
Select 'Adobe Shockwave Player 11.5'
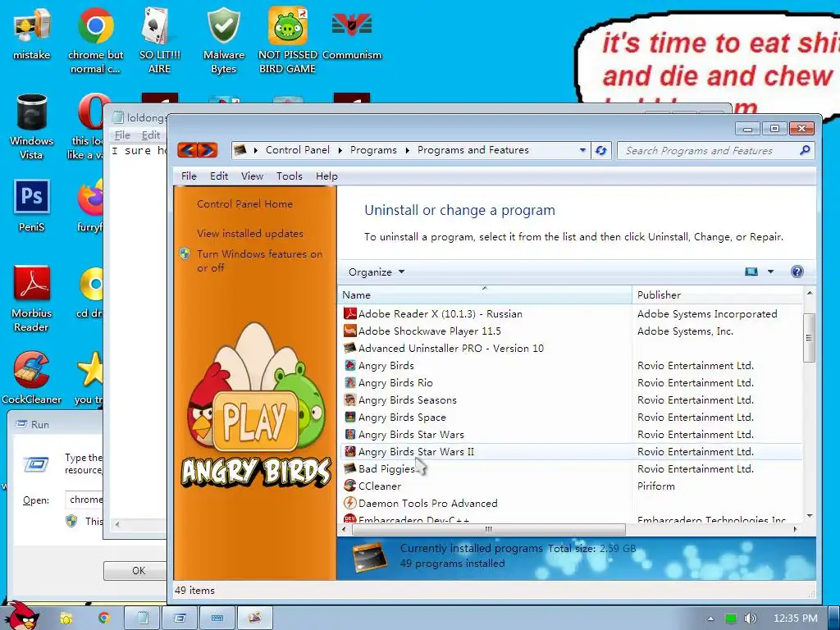click(571, 331)
